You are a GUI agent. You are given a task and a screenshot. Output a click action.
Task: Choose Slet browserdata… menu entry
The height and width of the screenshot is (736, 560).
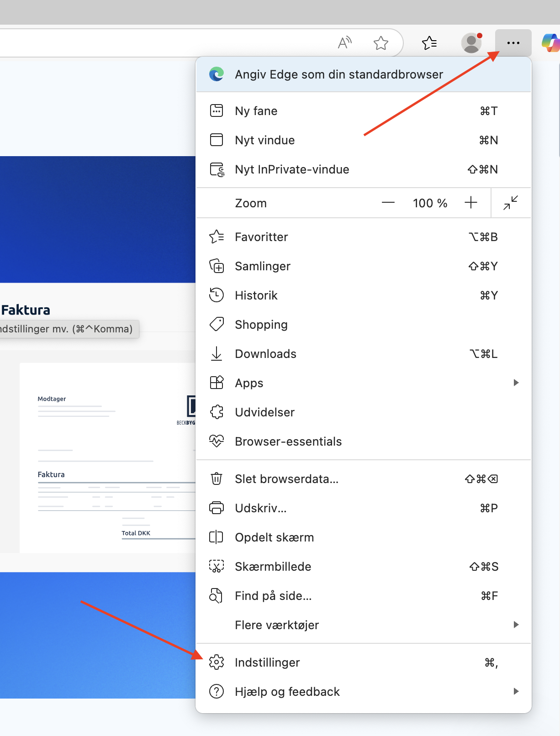(x=364, y=478)
